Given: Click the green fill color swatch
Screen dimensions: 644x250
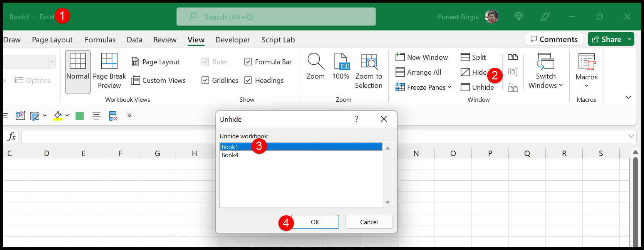Looking at the screenshot, I should click(80, 116).
